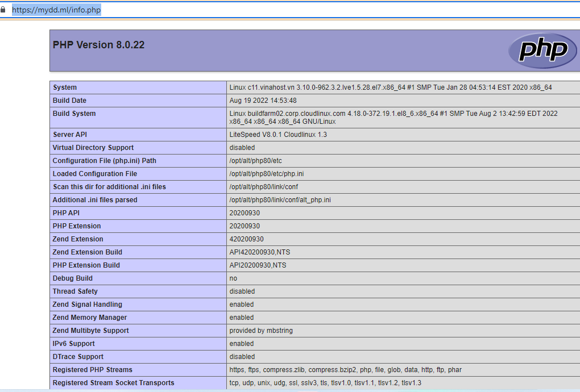Click the LiteSpeed V8.0.1 Server API value
The height and width of the screenshot is (392, 580).
click(x=278, y=135)
